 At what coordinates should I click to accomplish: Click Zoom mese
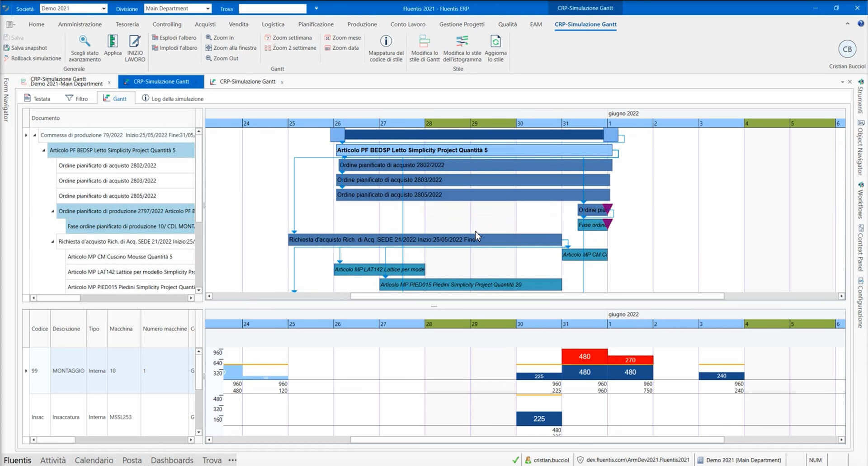click(343, 38)
